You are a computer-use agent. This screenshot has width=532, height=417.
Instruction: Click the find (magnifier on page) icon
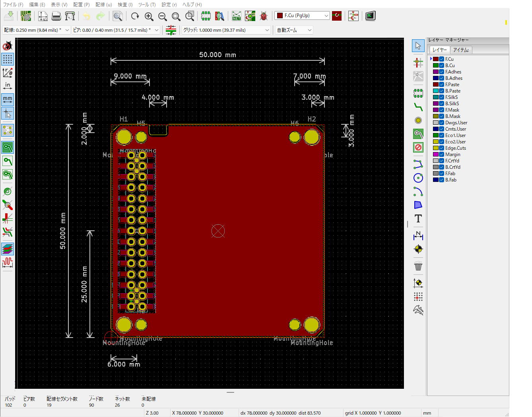[x=117, y=16]
